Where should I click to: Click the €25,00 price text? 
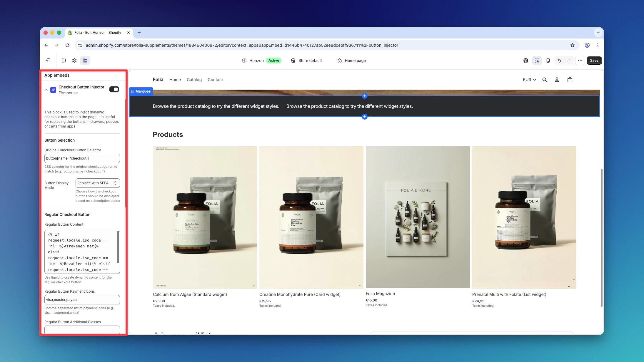click(159, 301)
